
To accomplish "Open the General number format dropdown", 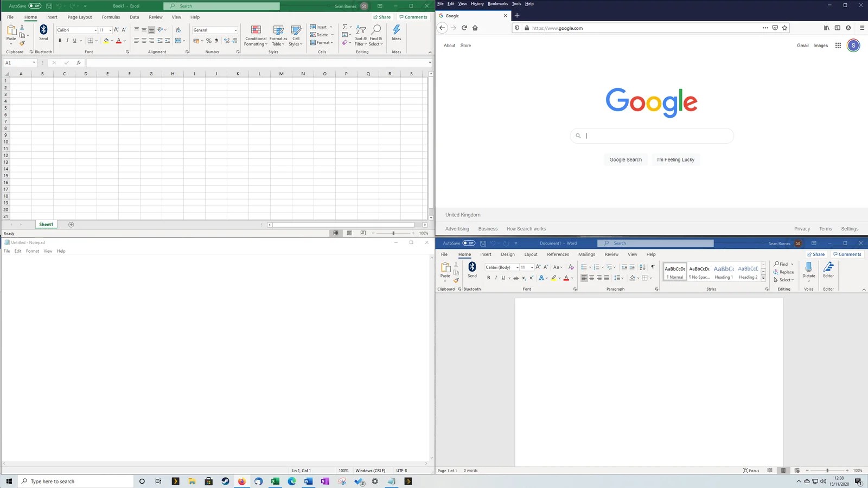I will (x=235, y=30).
